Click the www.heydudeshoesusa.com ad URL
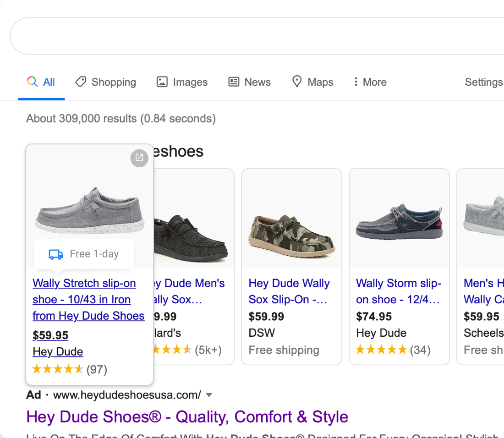 [127, 395]
